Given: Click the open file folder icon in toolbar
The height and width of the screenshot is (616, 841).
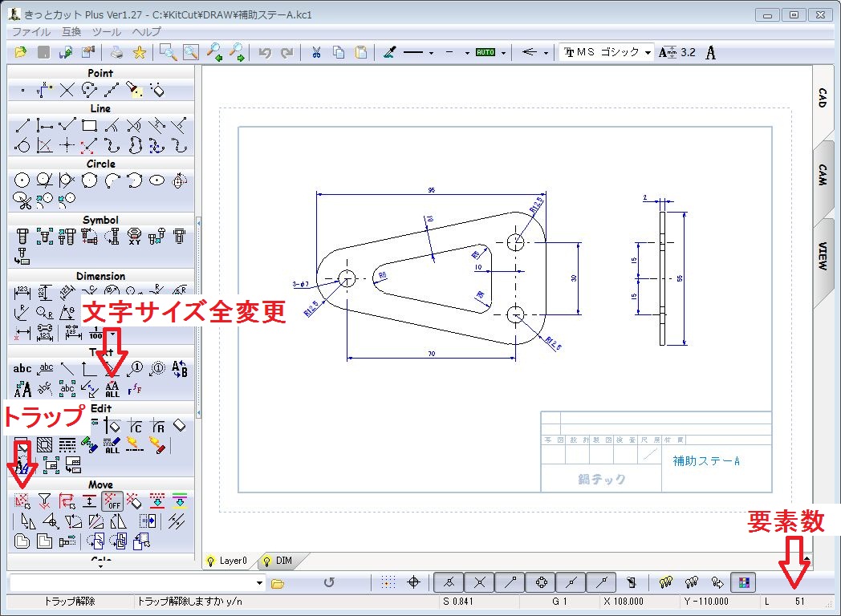Looking at the screenshot, I should pyautogui.click(x=21, y=52).
